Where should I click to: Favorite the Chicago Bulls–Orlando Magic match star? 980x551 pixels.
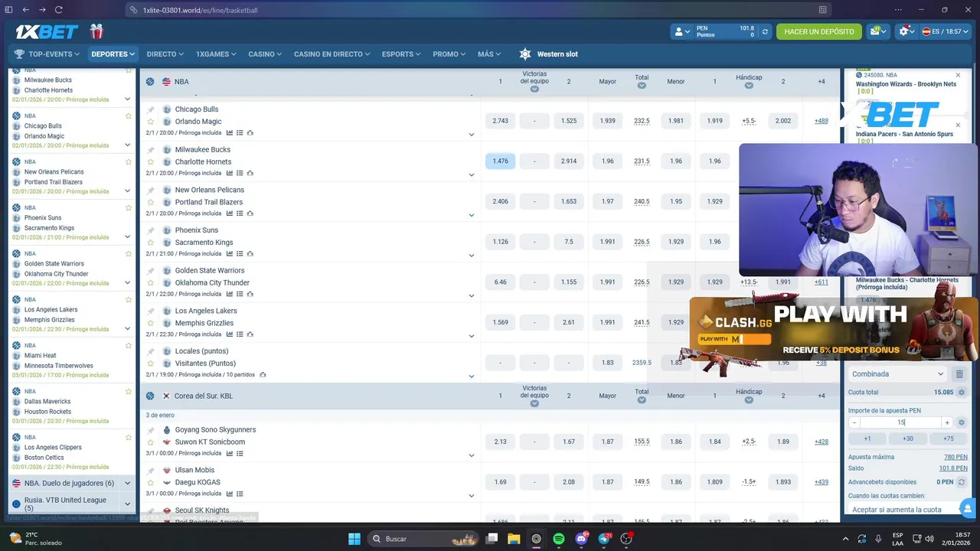tap(151, 122)
